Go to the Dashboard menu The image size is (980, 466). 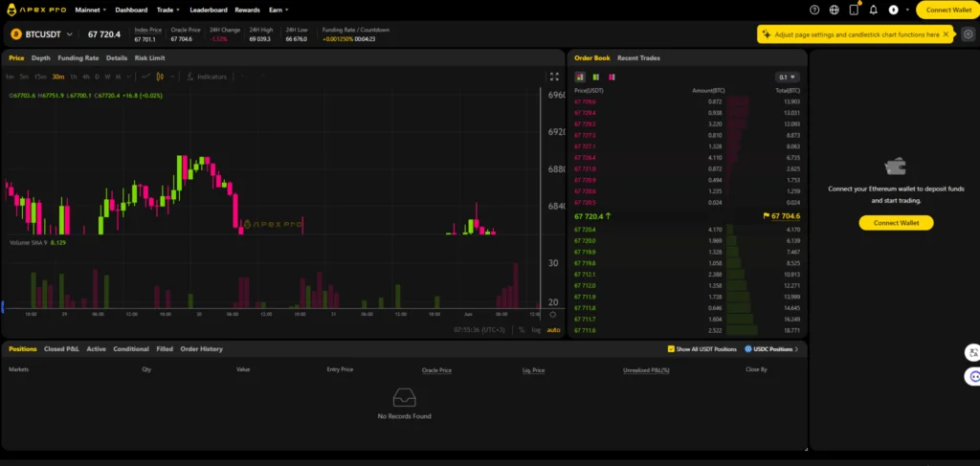click(131, 10)
